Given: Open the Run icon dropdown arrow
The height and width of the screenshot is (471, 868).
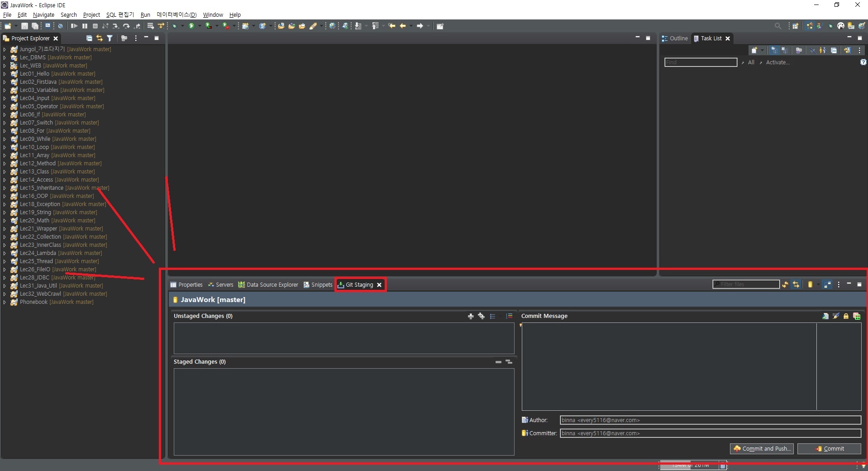Looking at the screenshot, I should coord(199,26).
